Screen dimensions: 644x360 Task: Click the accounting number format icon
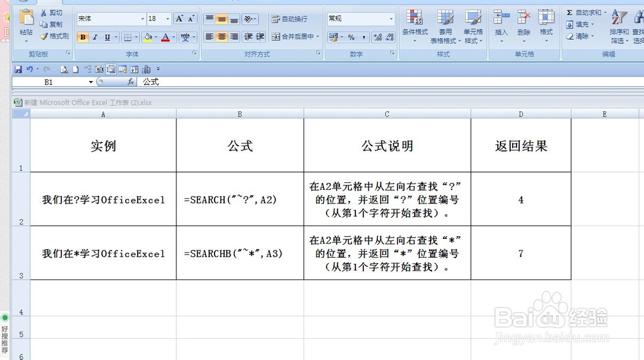point(334,37)
